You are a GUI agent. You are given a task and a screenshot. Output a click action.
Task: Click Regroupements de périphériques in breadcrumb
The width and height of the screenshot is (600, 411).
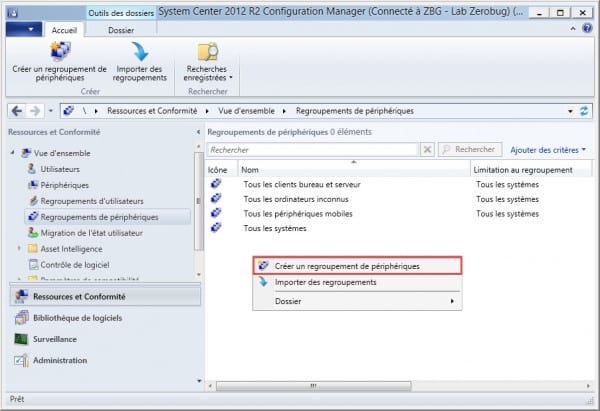click(x=355, y=111)
